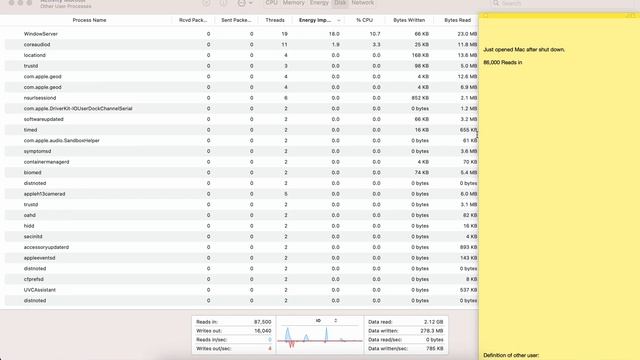640x360 pixels.
Task: Switch to the Memory tab
Action: click(x=293, y=2)
